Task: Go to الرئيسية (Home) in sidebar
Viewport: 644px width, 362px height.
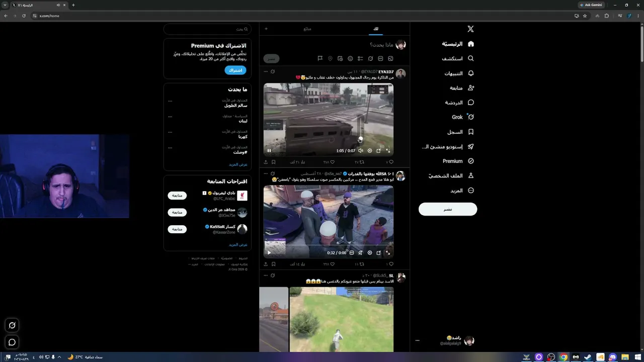Action: point(458,44)
